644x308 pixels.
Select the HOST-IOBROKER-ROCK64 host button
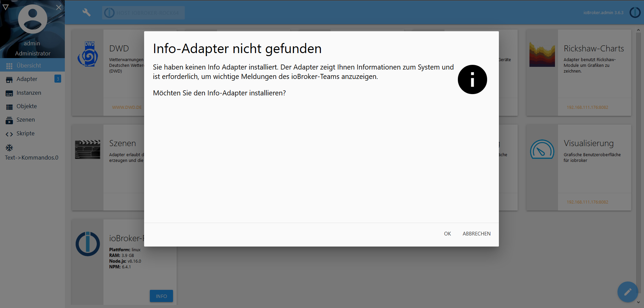pos(143,13)
